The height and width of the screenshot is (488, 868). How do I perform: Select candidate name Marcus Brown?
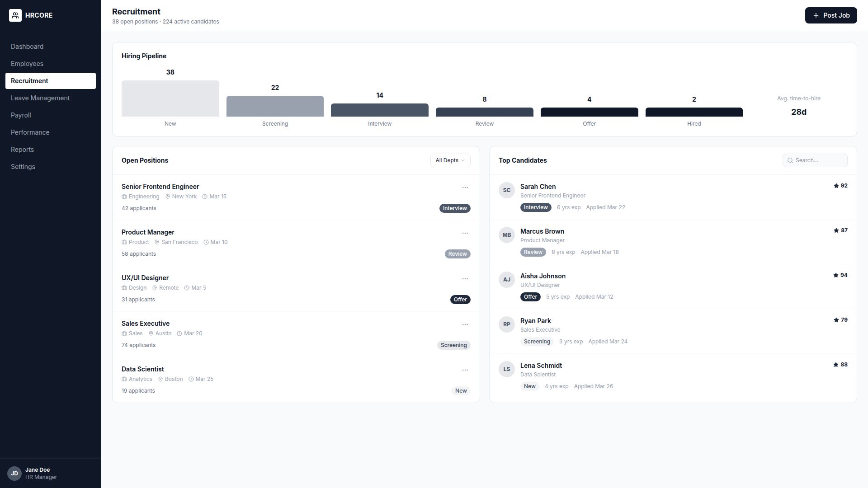coord(542,231)
